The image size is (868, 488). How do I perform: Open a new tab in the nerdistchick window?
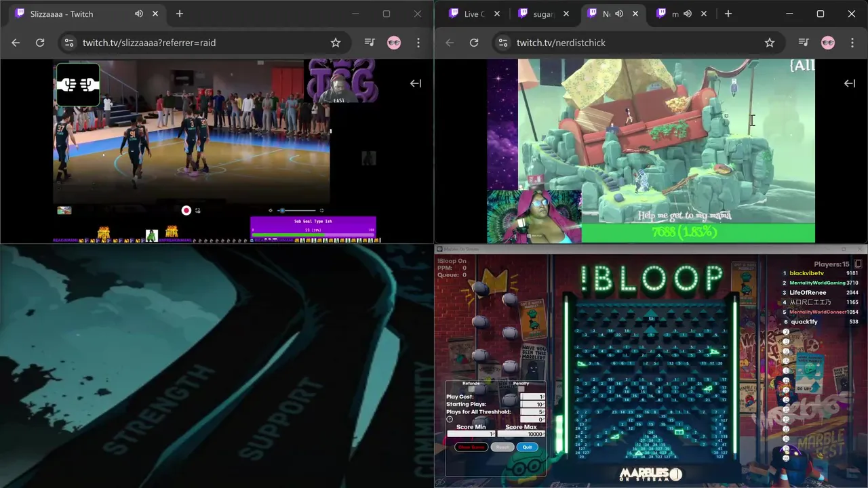coord(728,14)
